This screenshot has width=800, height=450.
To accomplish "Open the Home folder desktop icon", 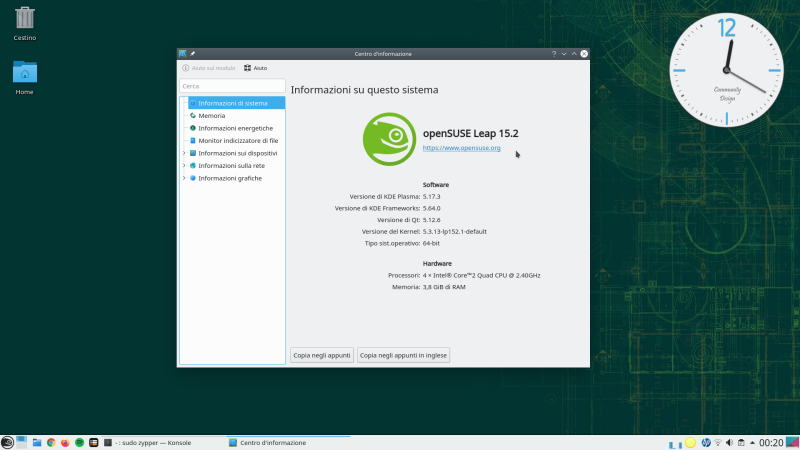I will coord(24,78).
